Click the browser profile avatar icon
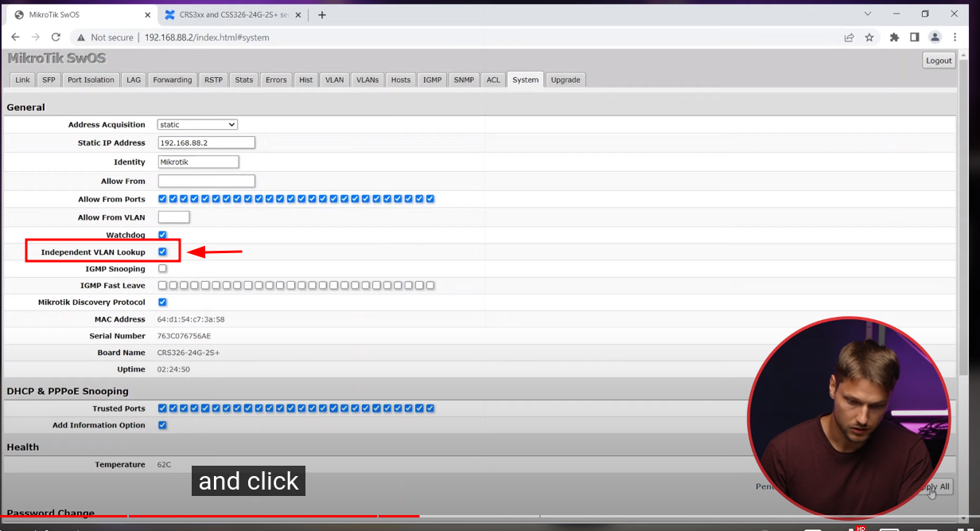This screenshot has width=980, height=531. (935, 37)
